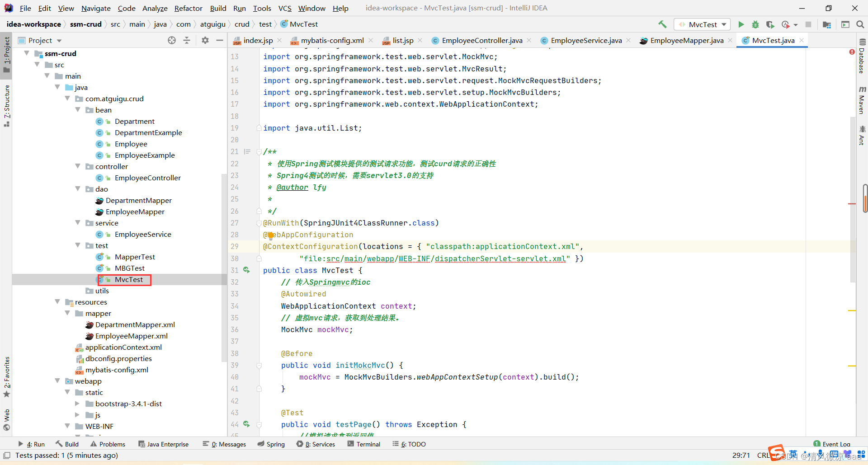
Task: Open the Services tool window
Action: tap(316, 444)
